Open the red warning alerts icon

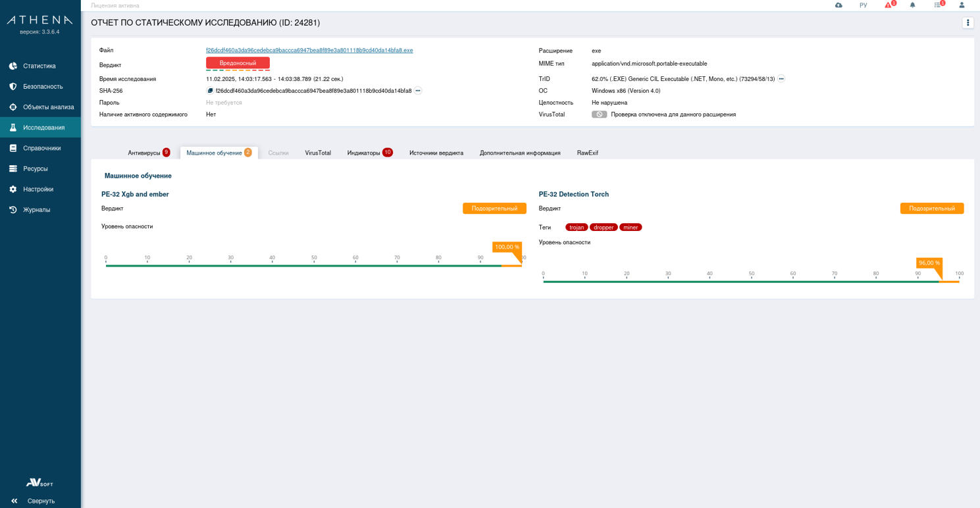pos(889,5)
